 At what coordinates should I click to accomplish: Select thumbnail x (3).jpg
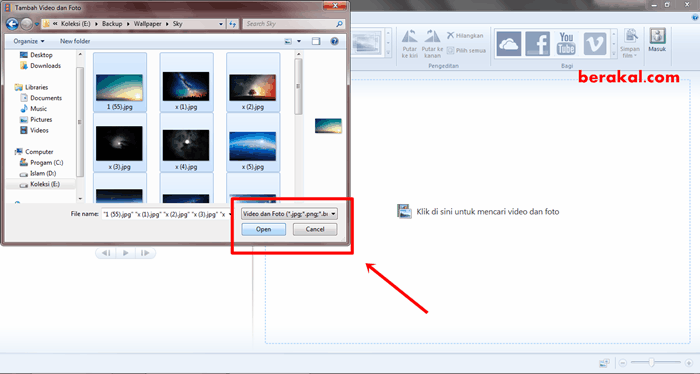(120, 142)
